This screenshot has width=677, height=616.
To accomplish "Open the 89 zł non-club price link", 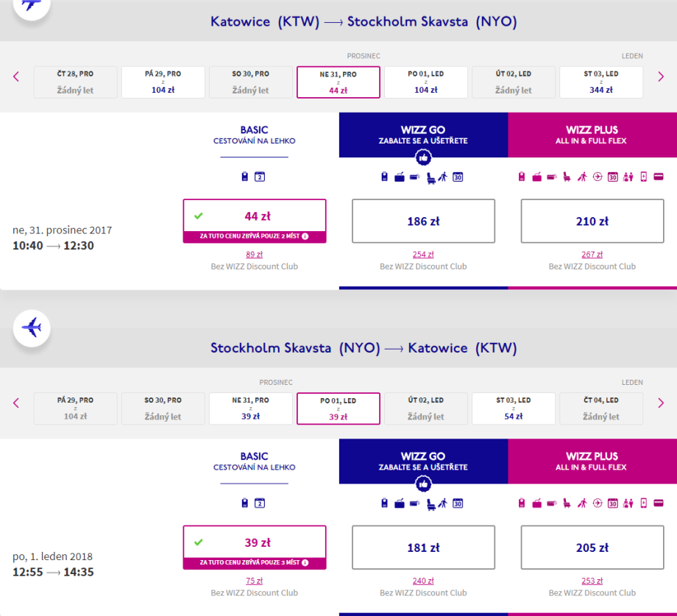I will point(255,255).
